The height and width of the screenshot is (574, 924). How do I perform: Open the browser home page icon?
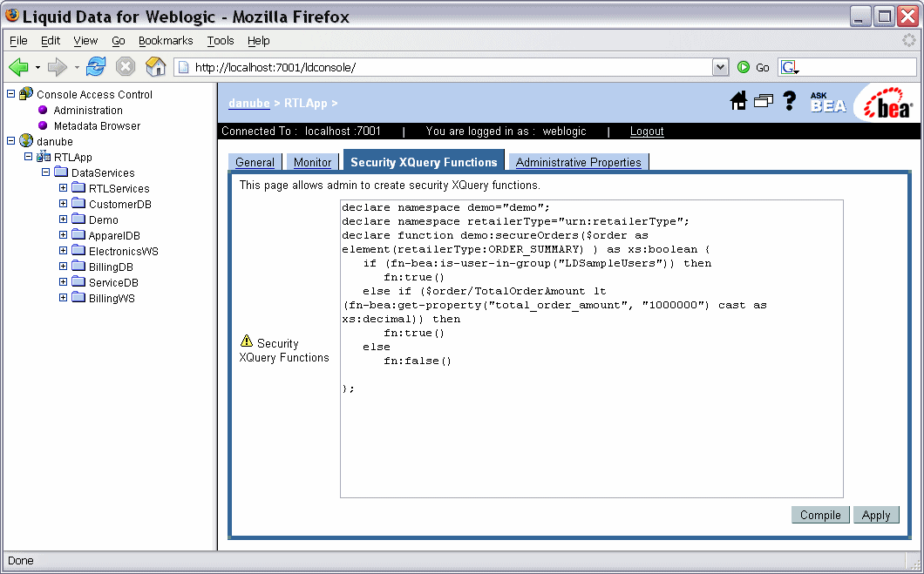[x=155, y=66]
